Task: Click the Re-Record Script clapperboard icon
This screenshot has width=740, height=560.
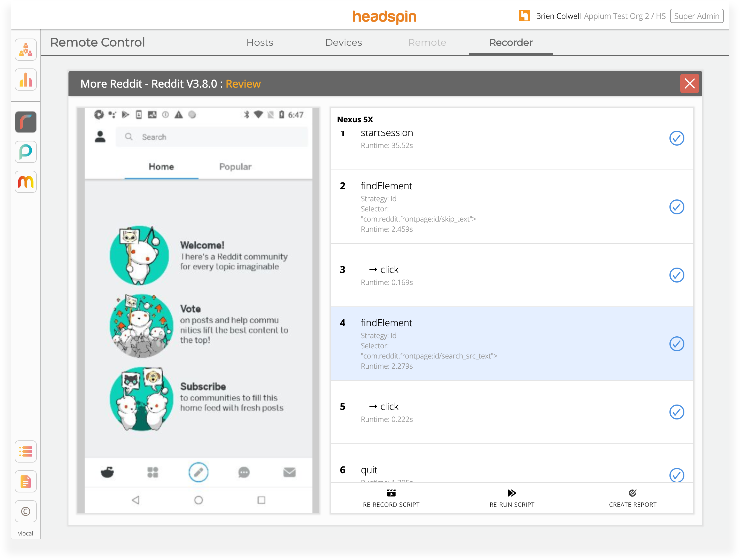Action: click(391, 493)
